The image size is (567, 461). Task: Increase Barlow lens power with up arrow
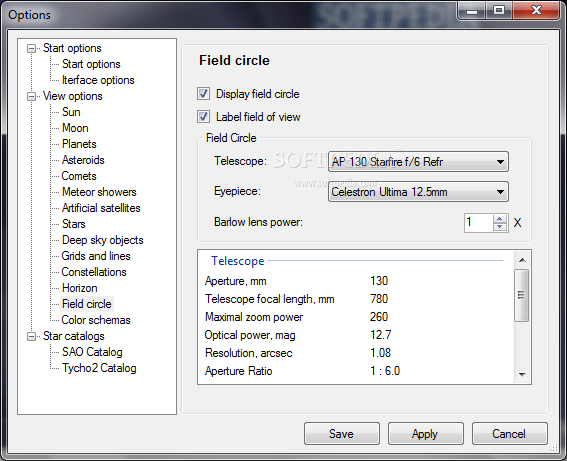tap(500, 218)
